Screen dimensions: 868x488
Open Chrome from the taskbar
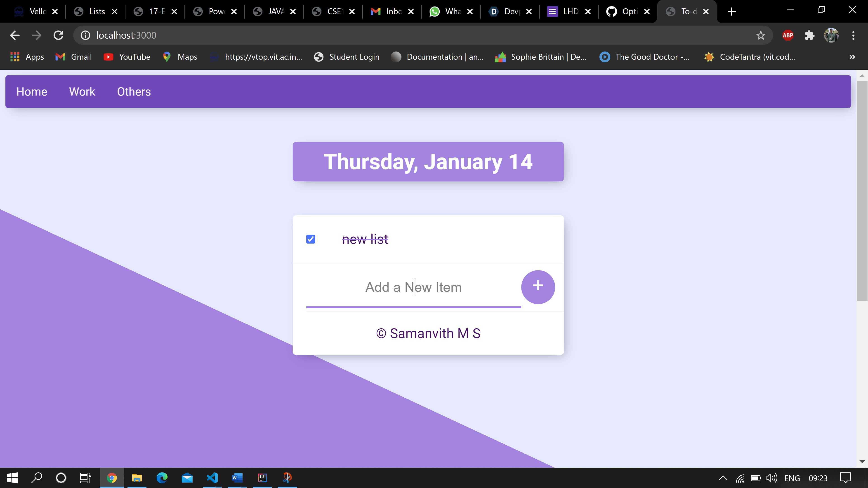[x=111, y=478]
